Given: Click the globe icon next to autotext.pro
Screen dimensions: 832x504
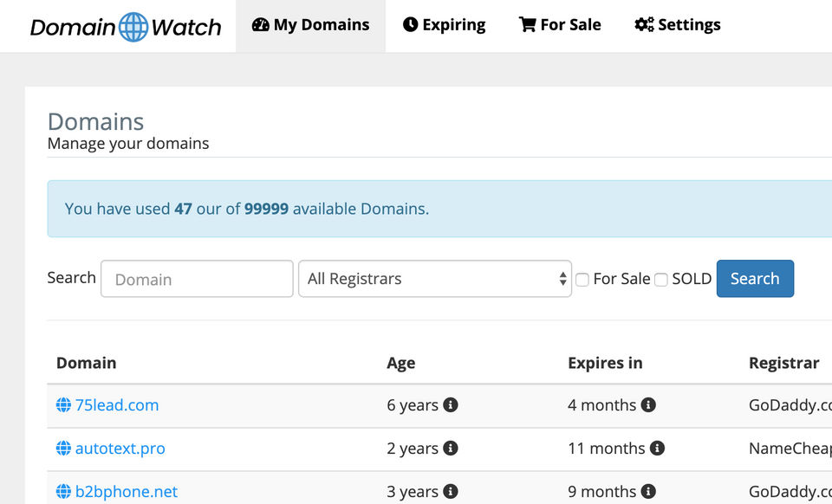Looking at the screenshot, I should [x=63, y=449].
